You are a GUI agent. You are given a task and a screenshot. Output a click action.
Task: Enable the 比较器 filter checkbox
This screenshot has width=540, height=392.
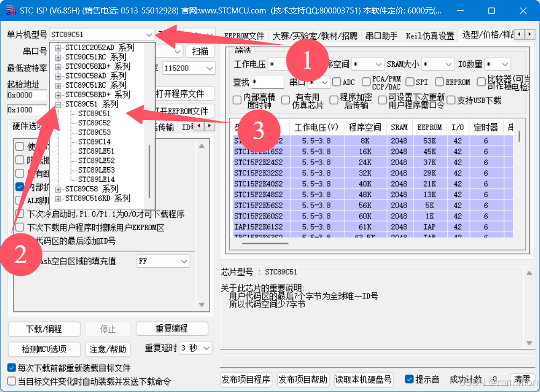click(481, 82)
